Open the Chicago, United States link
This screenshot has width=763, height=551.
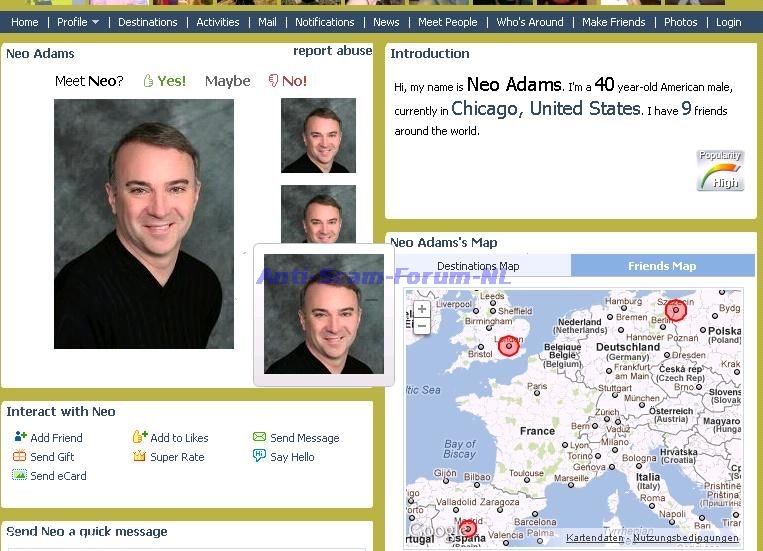pos(546,108)
